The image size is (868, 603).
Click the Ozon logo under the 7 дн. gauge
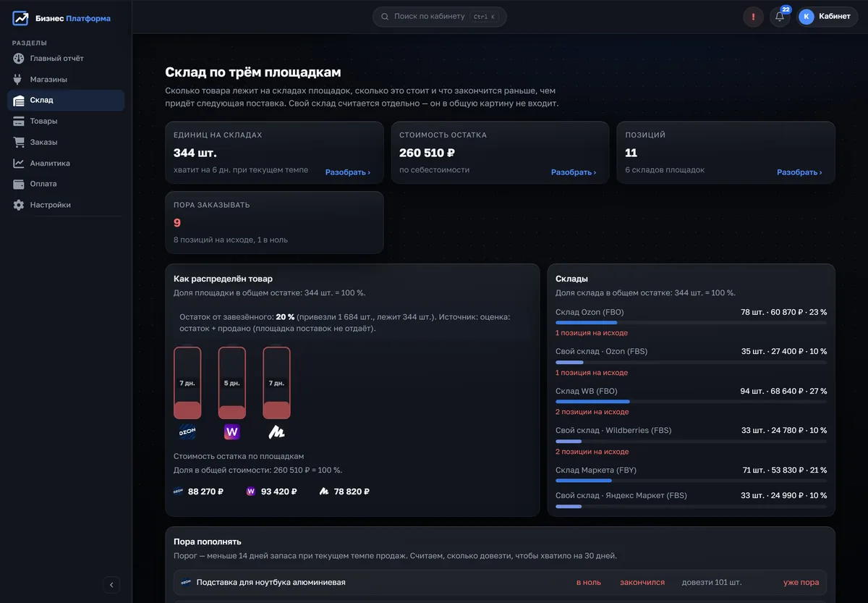pyautogui.click(x=187, y=432)
